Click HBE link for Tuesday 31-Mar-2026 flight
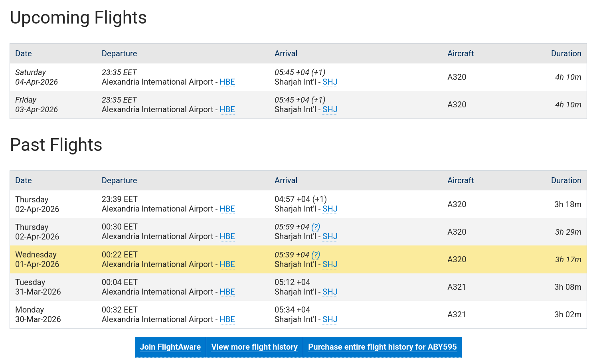This screenshot has height=364, width=601. point(227,292)
